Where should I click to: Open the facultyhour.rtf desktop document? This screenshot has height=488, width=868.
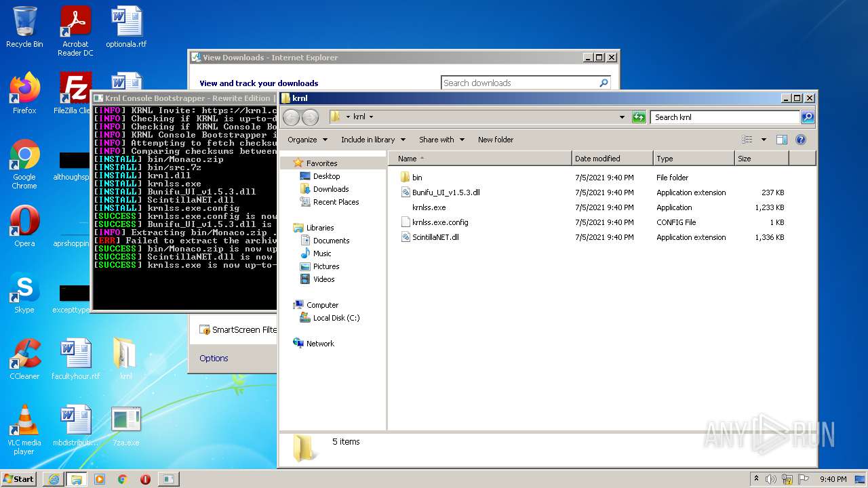coord(75,359)
